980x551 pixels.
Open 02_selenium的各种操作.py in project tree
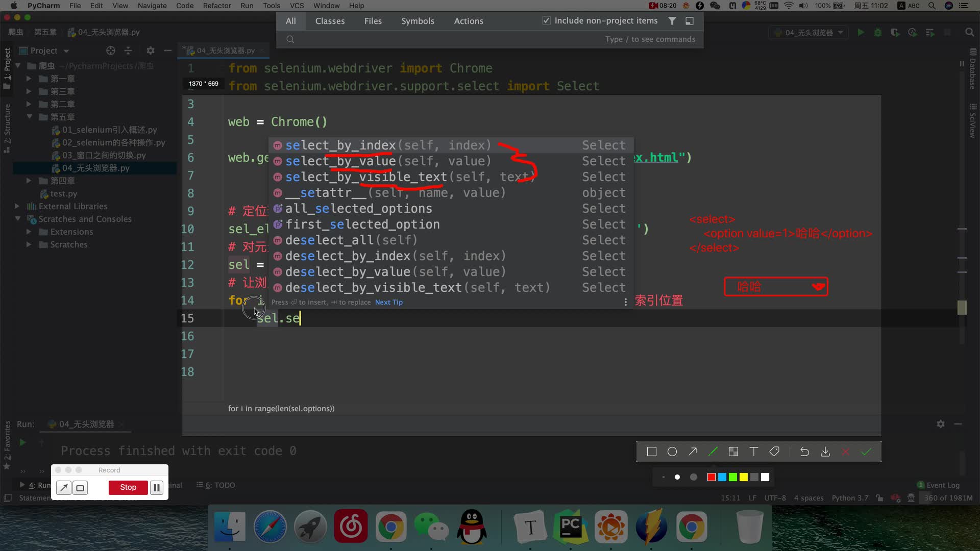pyautogui.click(x=113, y=142)
